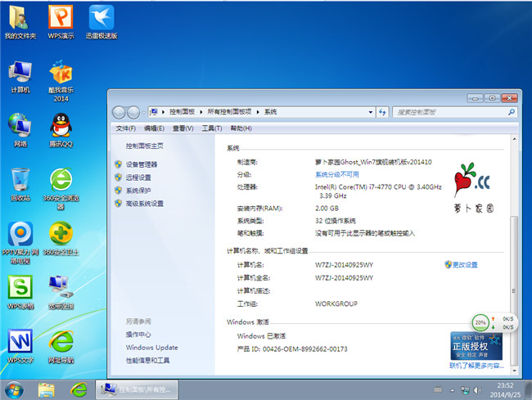Open the 文件(F) menu
This screenshot has width=532, height=400.
(126, 128)
